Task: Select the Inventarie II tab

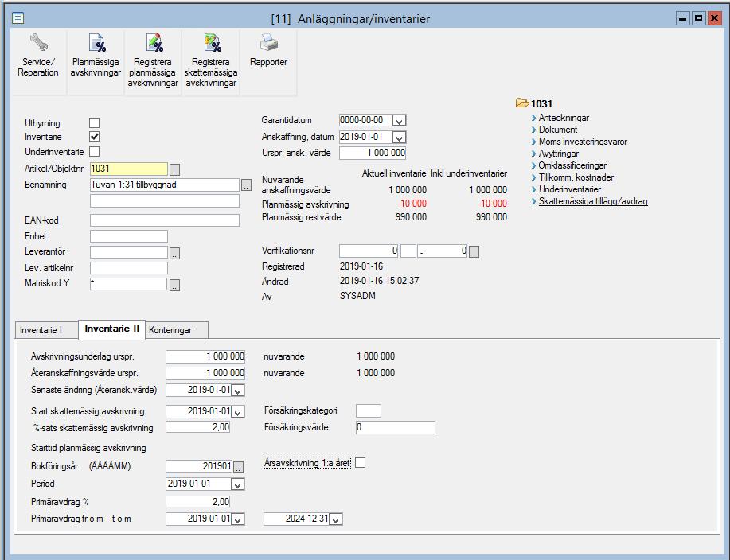Action: click(111, 329)
